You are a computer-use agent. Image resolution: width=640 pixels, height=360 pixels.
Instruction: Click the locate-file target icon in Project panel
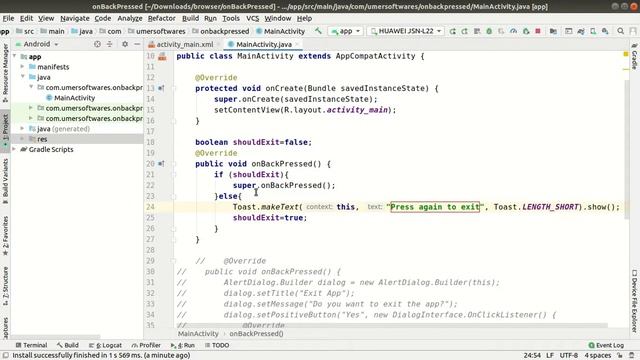(x=97, y=44)
